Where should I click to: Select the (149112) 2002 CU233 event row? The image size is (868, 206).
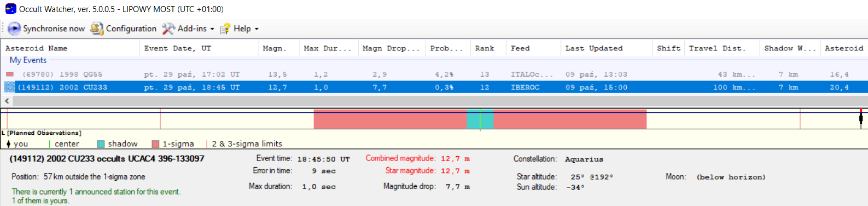click(x=434, y=87)
